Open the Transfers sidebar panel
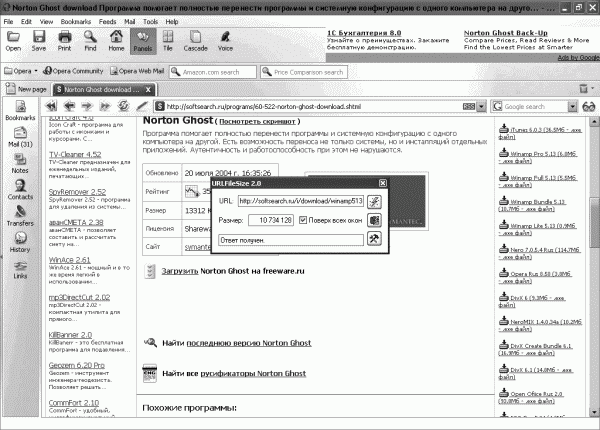This screenshot has width=600, height=430. 20,215
